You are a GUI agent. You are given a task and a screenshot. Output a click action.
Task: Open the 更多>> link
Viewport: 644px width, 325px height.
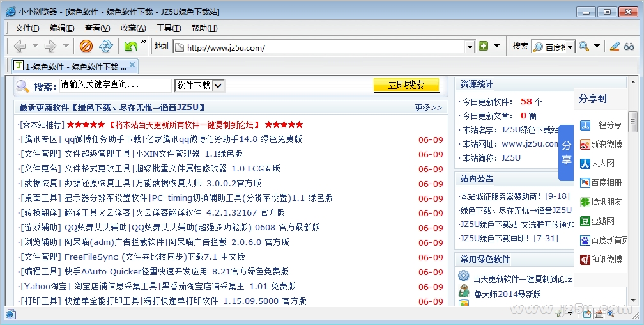click(428, 107)
